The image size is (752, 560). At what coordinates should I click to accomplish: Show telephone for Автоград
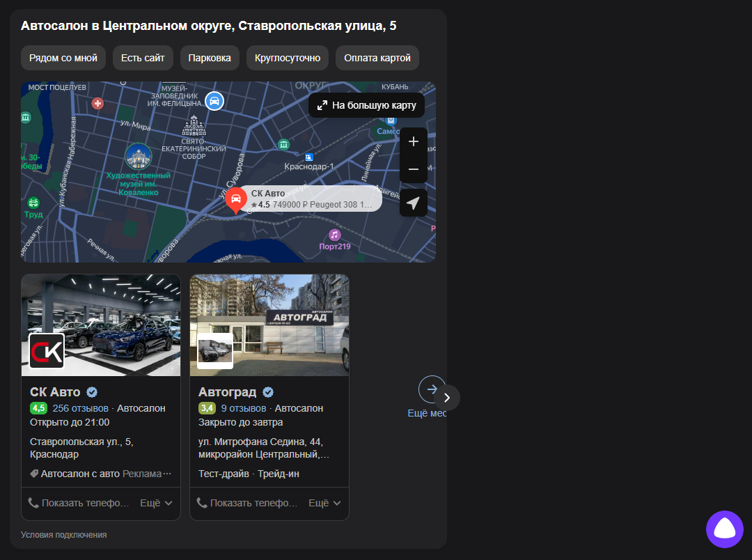pyautogui.click(x=247, y=503)
